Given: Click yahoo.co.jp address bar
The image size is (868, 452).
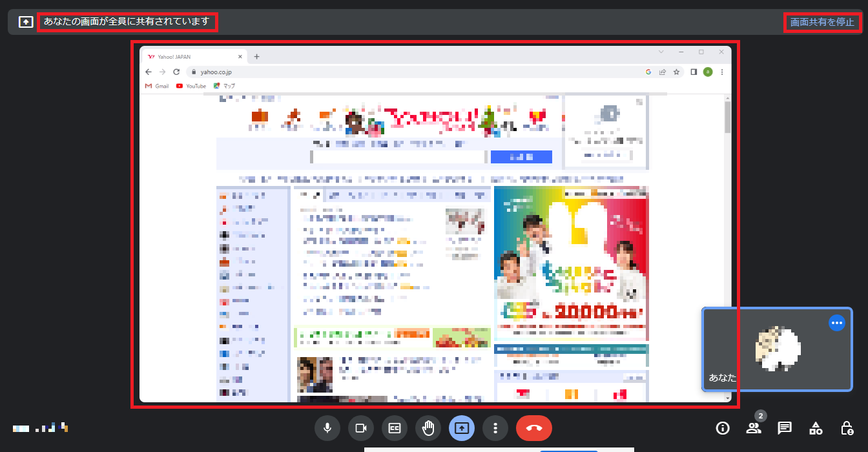Looking at the screenshot, I should click(x=413, y=72).
